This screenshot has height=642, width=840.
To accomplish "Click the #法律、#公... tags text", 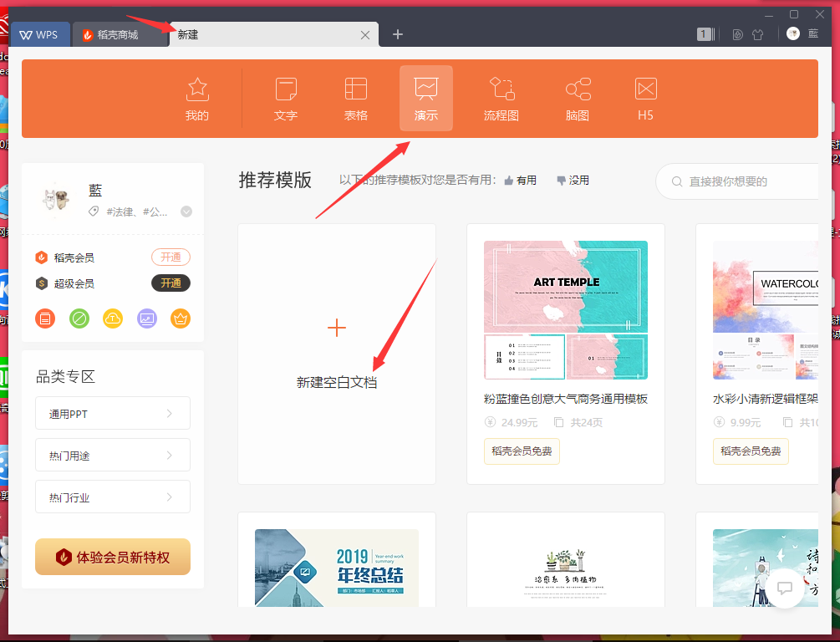I will [136, 211].
